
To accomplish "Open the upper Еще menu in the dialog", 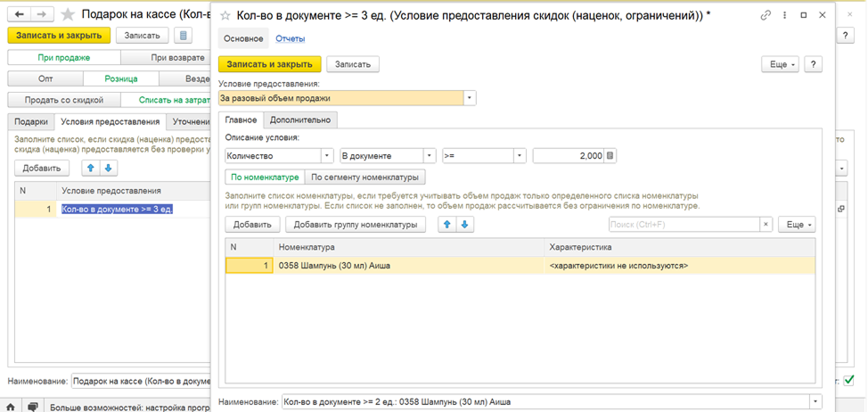I will point(781,64).
